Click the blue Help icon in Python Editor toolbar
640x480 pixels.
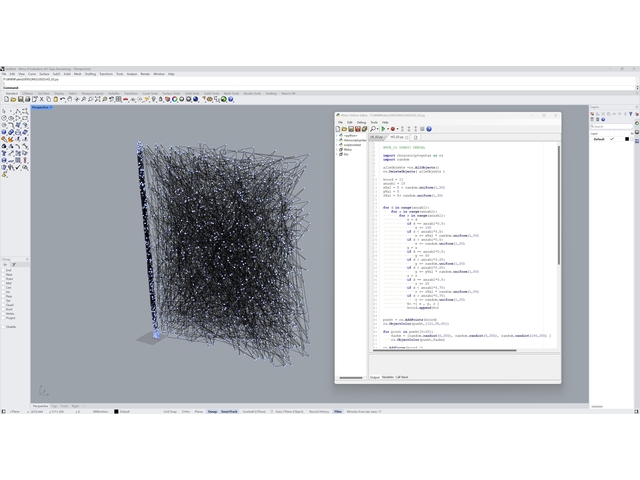tap(429, 129)
